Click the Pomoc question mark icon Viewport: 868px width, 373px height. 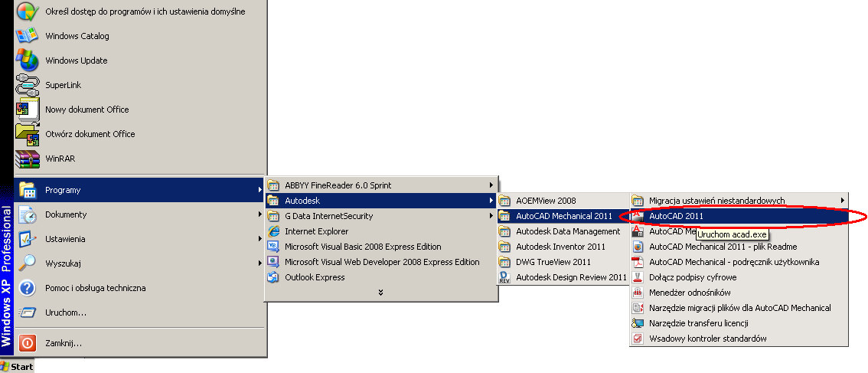[x=27, y=288]
